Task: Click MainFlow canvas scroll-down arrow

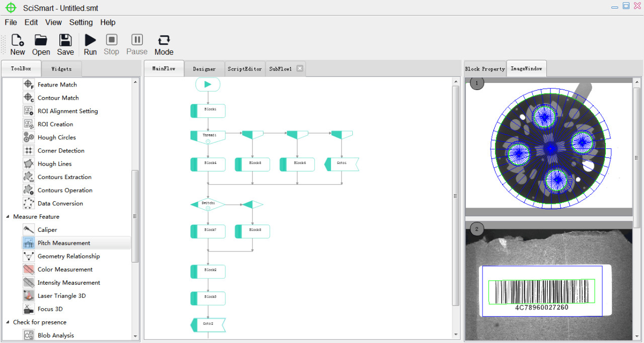Action: click(x=456, y=334)
